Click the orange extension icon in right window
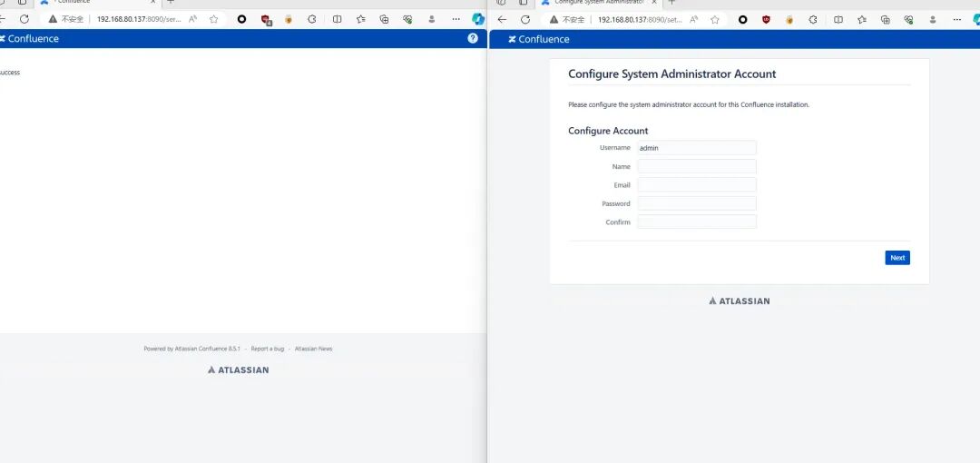 coord(789,19)
